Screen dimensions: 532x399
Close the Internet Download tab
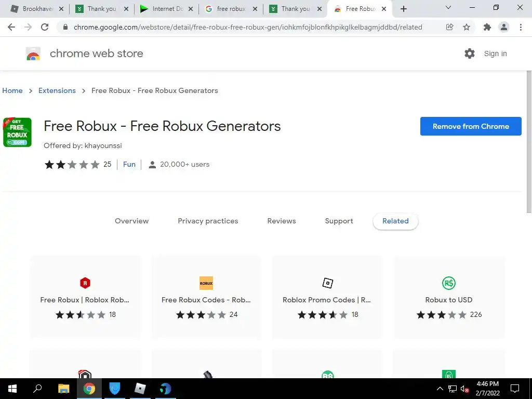pos(191,9)
